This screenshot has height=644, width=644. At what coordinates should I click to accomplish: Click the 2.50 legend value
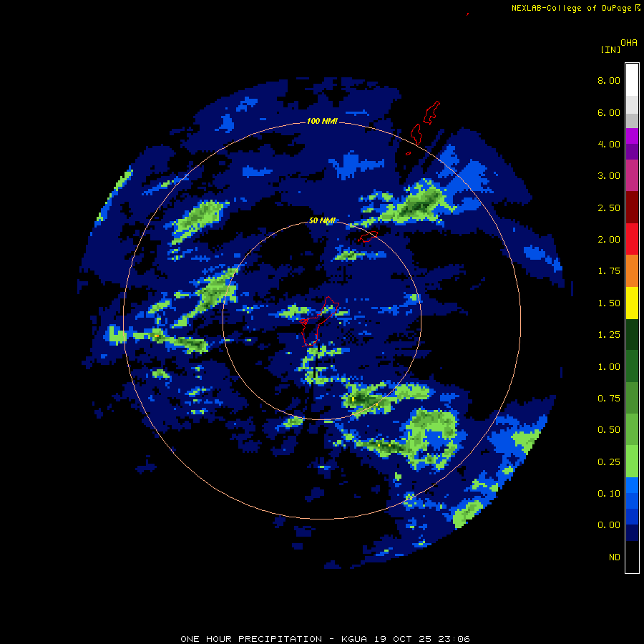click(x=609, y=208)
